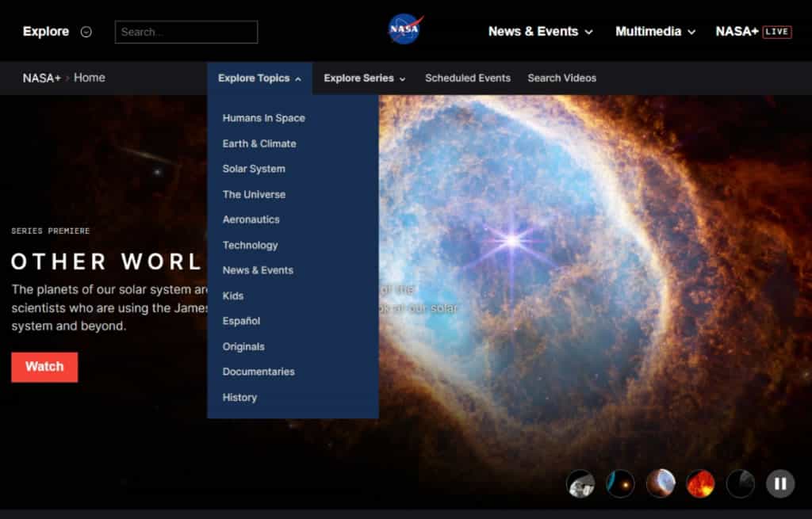Choose Originals topic

click(243, 346)
